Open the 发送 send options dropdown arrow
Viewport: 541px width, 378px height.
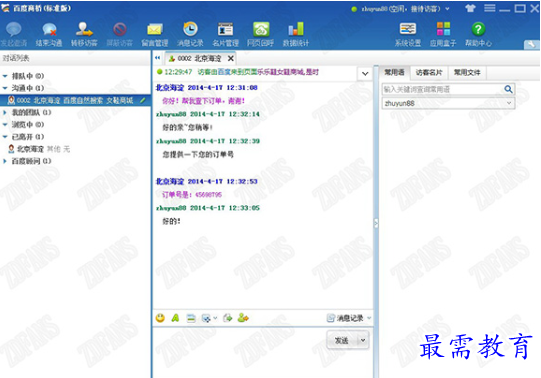click(363, 340)
